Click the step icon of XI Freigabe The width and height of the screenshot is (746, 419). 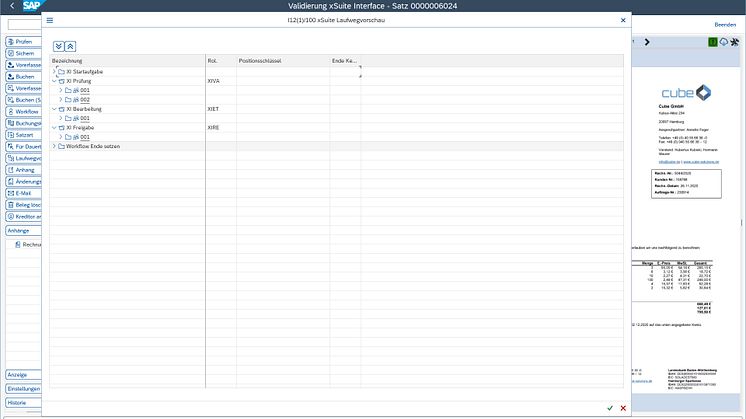[x=61, y=127]
